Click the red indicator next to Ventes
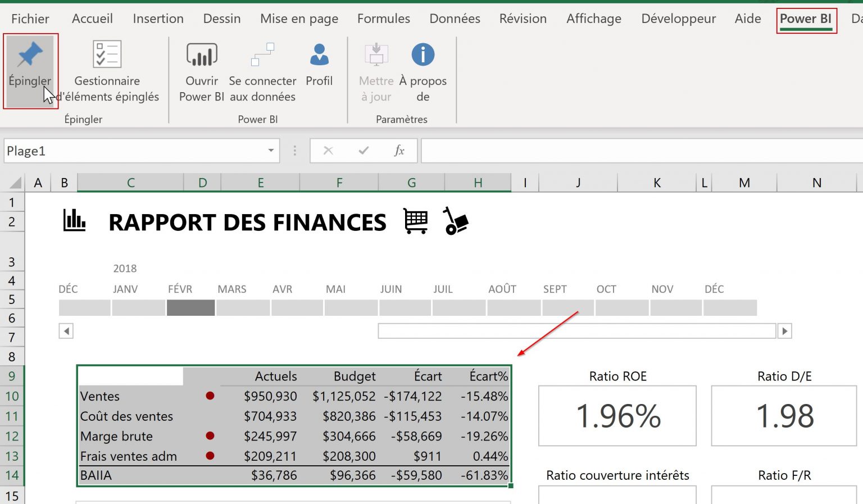The width and height of the screenshot is (863, 504). click(210, 396)
